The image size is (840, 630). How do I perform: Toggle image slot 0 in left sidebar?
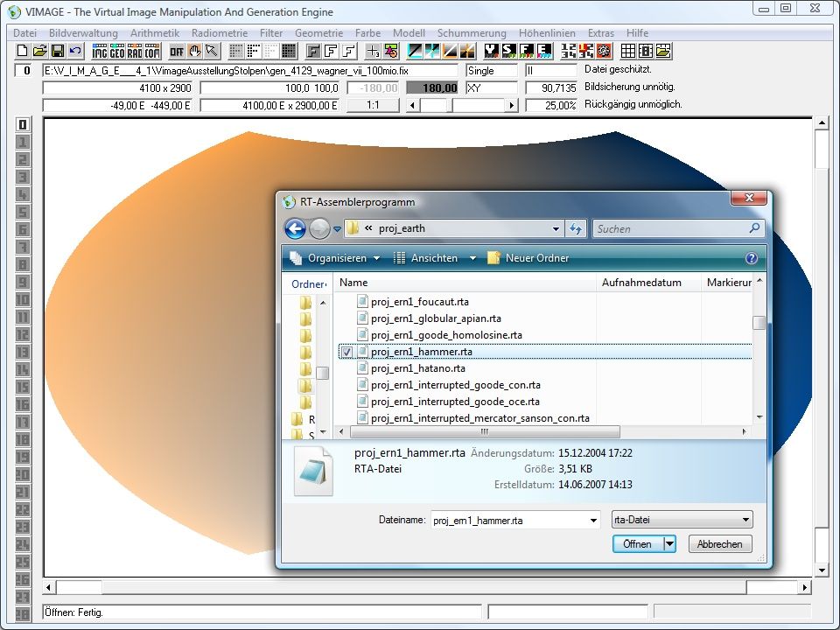click(23, 124)
